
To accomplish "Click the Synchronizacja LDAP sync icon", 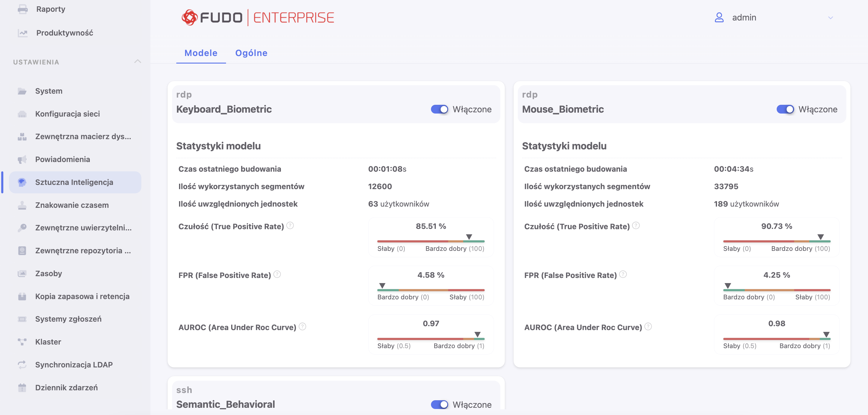I will point(22,364).
